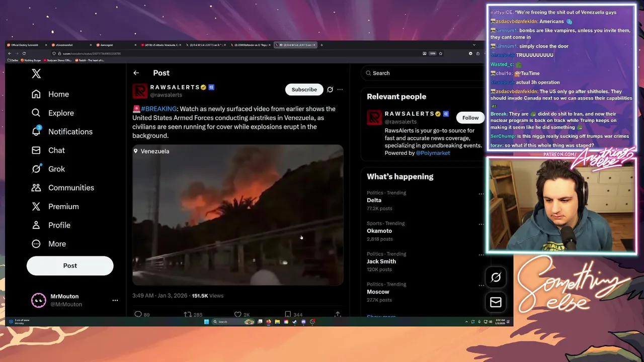This screenshot has width=644, height=362.
Task: Expand the browser tab list chevron
Action: coord(474,45)
